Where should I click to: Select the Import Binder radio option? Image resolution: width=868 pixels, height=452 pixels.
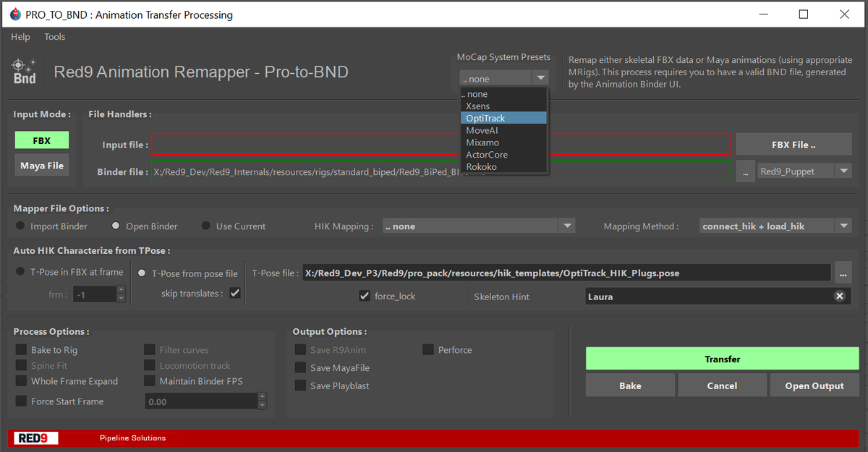pos(20,226)
